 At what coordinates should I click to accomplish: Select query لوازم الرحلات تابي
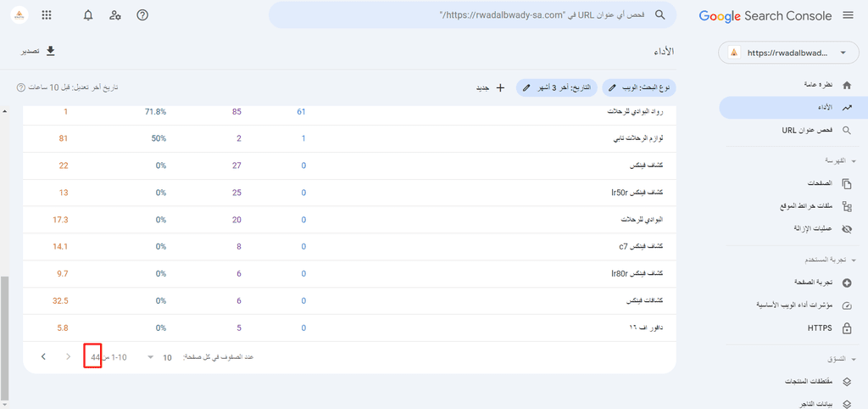(637, 138)
